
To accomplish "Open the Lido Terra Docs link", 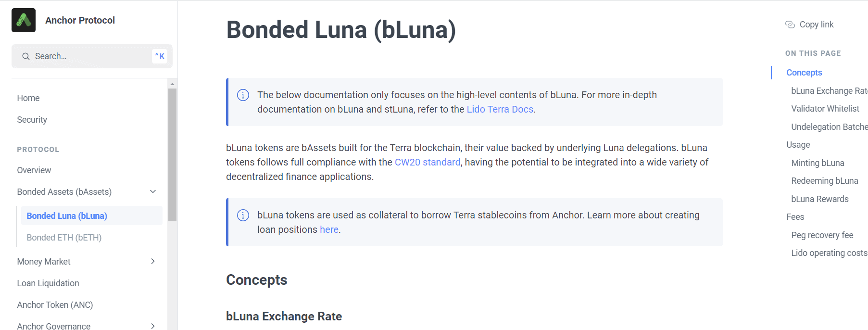I will [x=500, y=109].
